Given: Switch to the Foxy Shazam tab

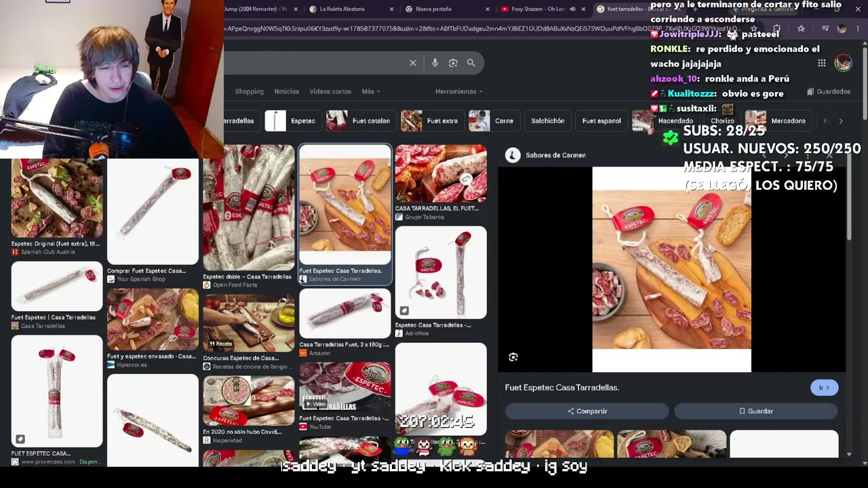Looking at the screenshot, I should [x=542, y=9].
